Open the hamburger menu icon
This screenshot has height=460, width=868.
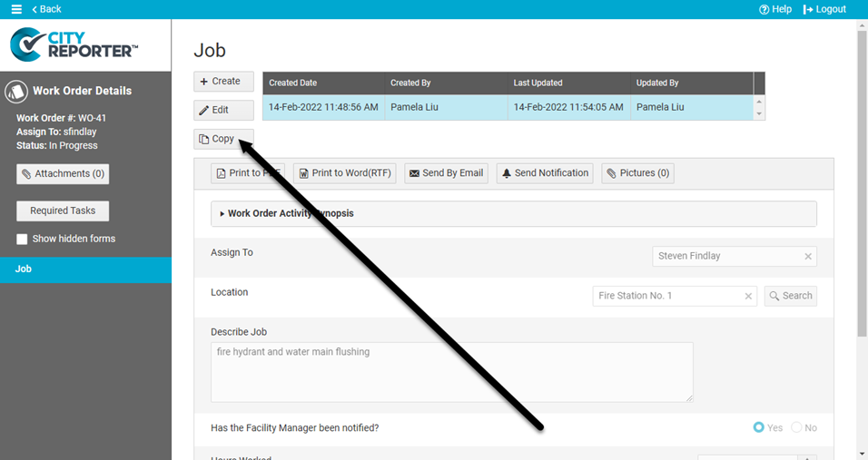point(16,9)
